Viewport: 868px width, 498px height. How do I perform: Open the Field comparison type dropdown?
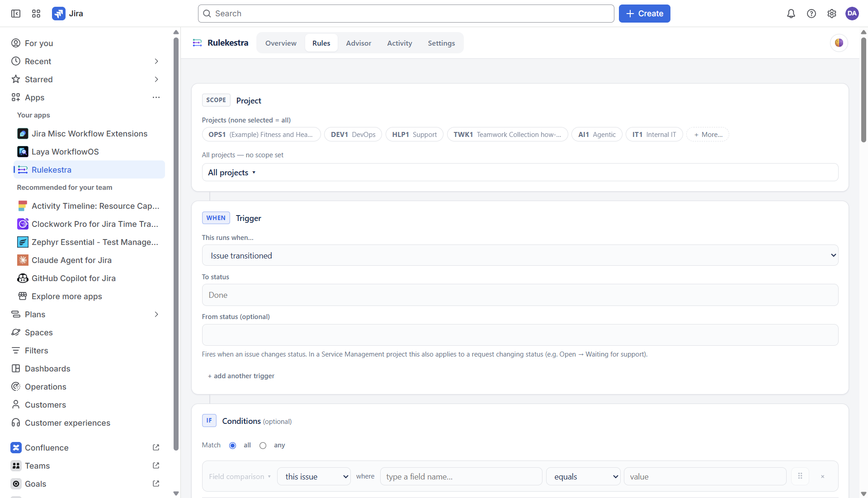240,477
